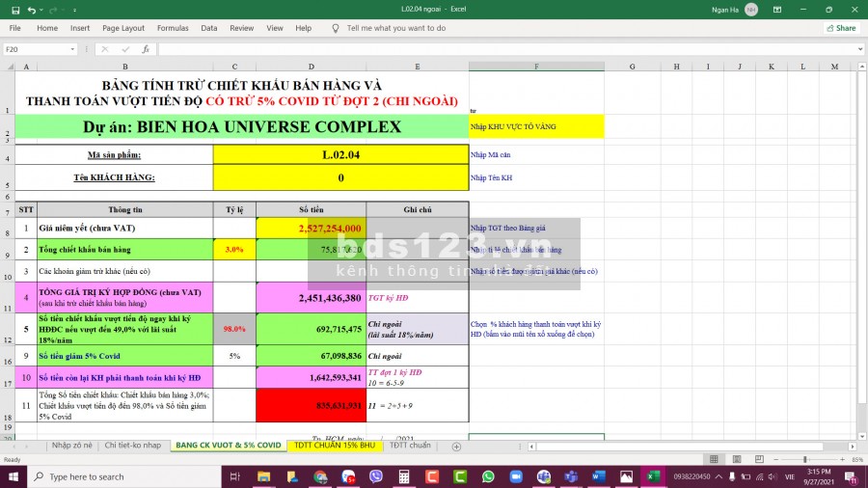The height and width of the screenshot is (488, 868).
Task: Switch to Page Break Preview in status bar
Action: tap(759, 459)
